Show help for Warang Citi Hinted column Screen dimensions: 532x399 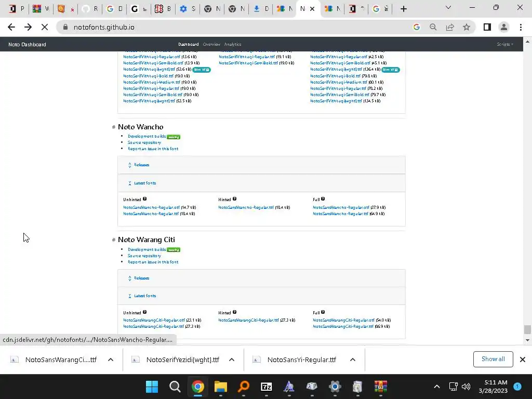[234, 312]
